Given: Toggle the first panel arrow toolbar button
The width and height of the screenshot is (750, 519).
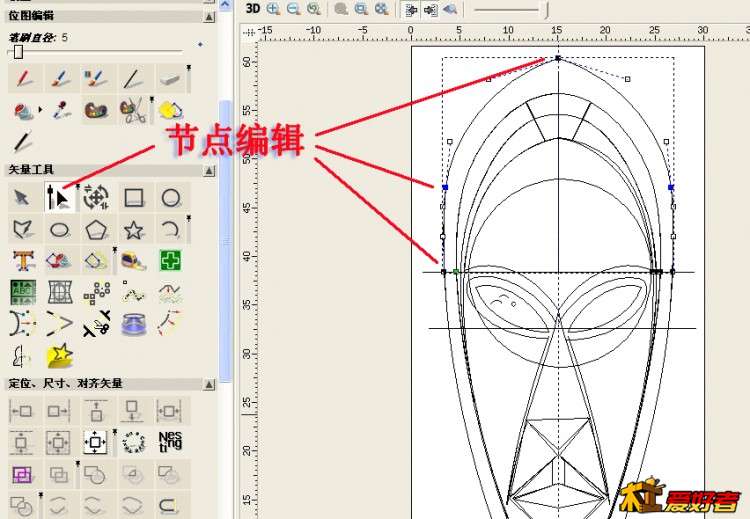Looking at the screenshot, I should click(x=410, y=9).
